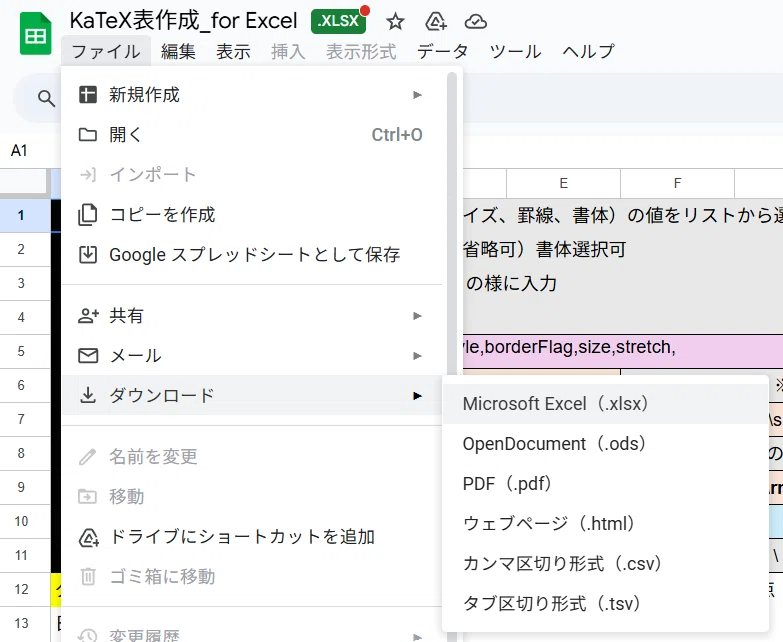
Task: Download as ウェブページ (.html)
Action: (605, 524)
